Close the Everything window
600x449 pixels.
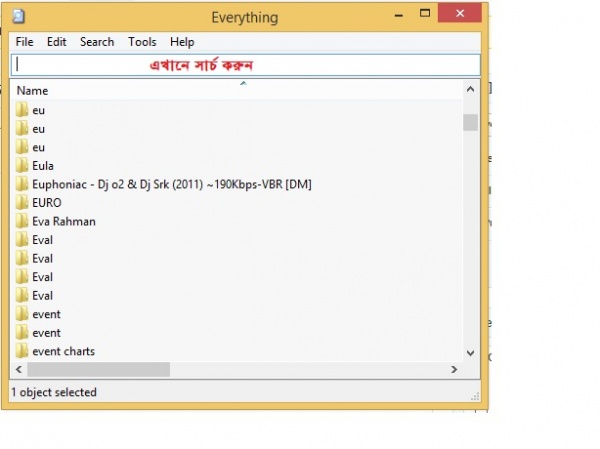pos(460,13)
